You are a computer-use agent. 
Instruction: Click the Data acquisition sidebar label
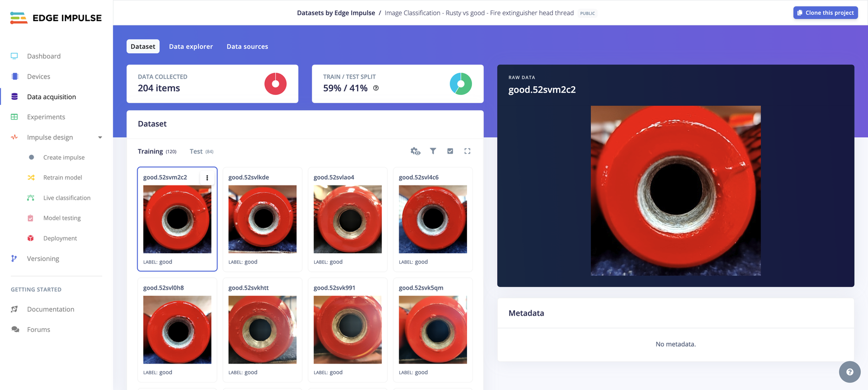(x=52, y=97)
